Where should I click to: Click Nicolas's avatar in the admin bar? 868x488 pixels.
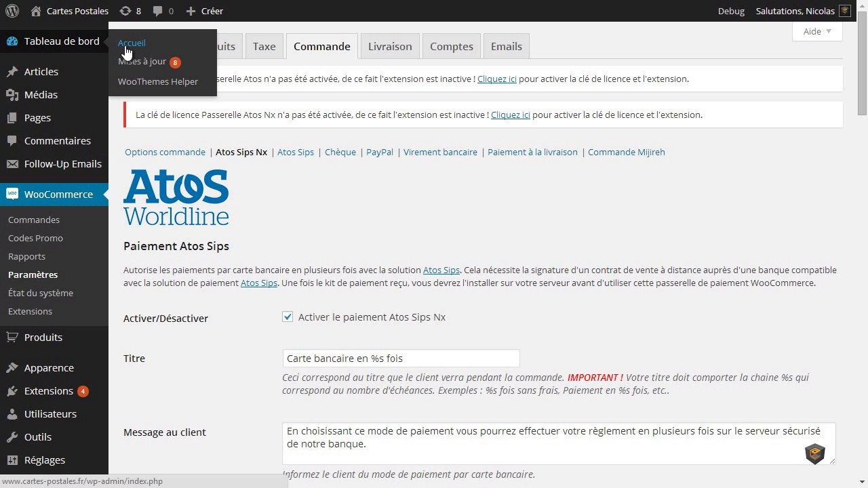[844, 11]
